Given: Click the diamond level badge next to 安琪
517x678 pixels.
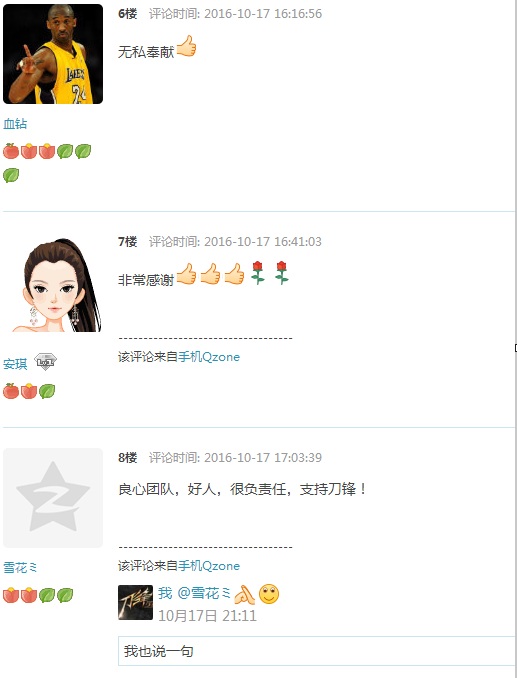Looking at the screenshot, I should (x=45, y=362).
